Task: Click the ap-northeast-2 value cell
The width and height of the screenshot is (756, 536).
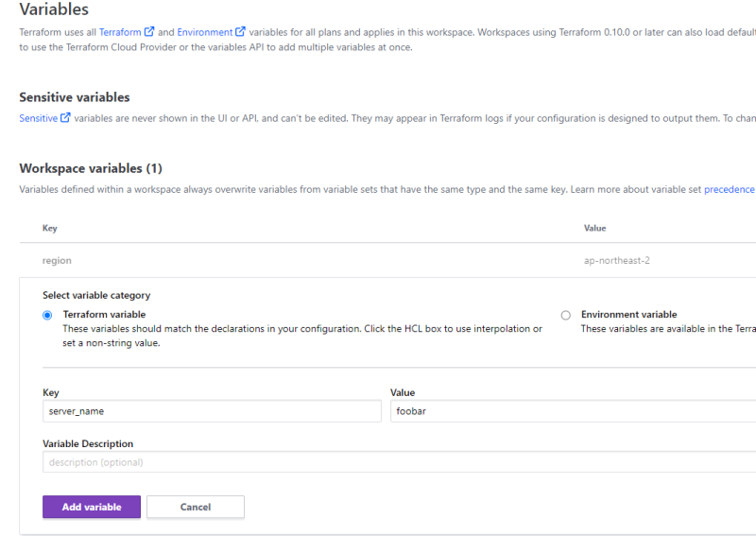Action: click(x=616, y=260)
